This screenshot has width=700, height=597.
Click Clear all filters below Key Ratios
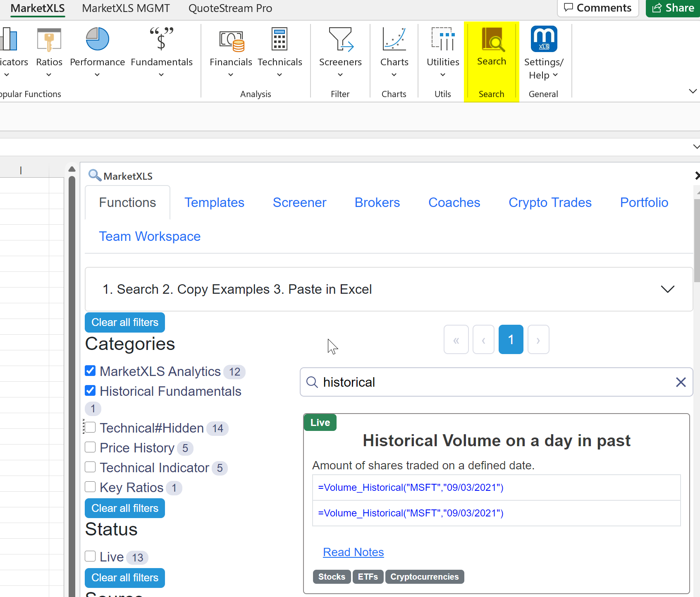click(125, 508)
